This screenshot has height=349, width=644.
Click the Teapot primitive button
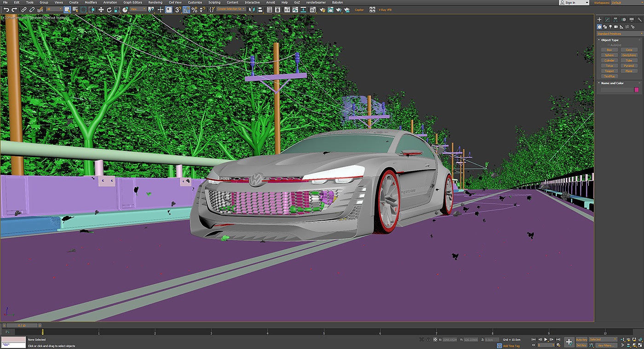609,71
